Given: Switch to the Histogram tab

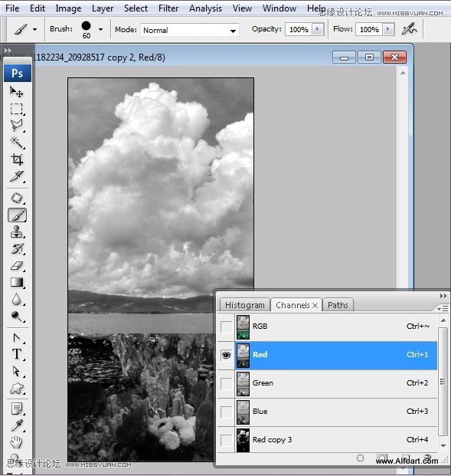Looking at the screenshot, I should click(245, 305).
